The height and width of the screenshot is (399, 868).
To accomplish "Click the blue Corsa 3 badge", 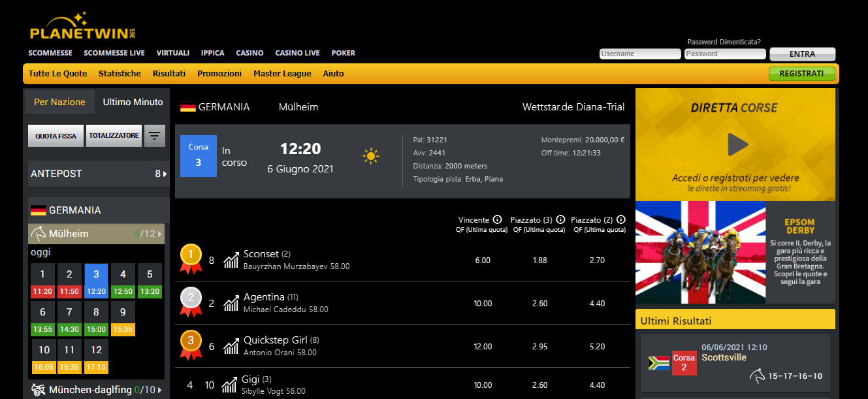I will click(199, 156).
